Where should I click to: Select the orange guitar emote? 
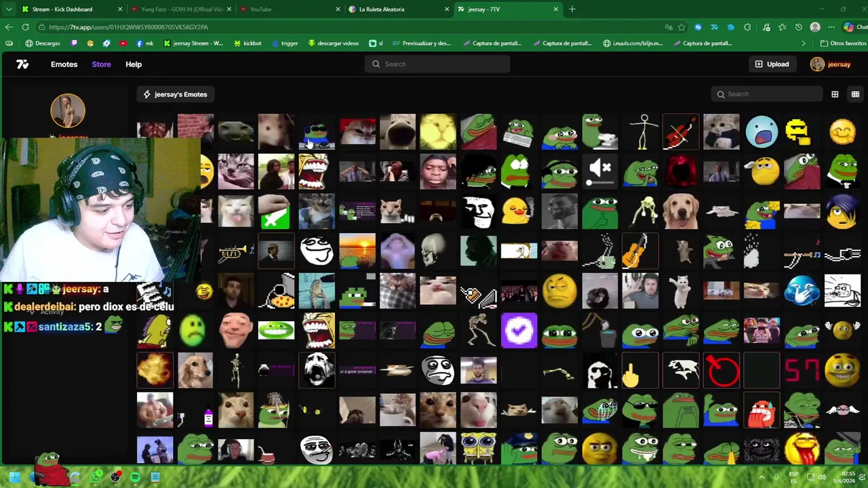coord(640,251)
